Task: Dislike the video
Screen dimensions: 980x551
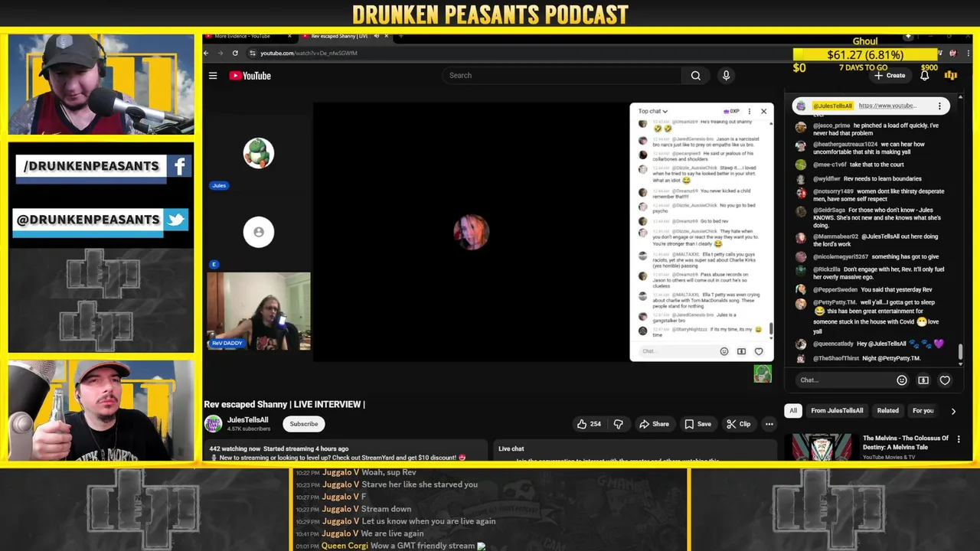Action: pyautogui.click(x=619, y=424)
